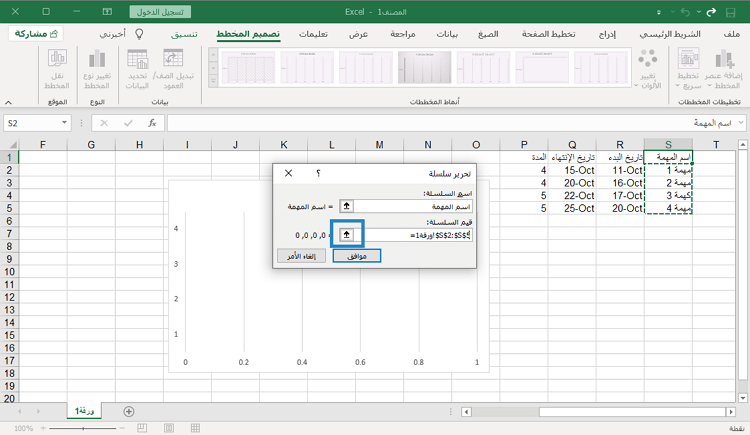
Task: Open the Name Box dropdown arrow
Action: pos(66,122)
